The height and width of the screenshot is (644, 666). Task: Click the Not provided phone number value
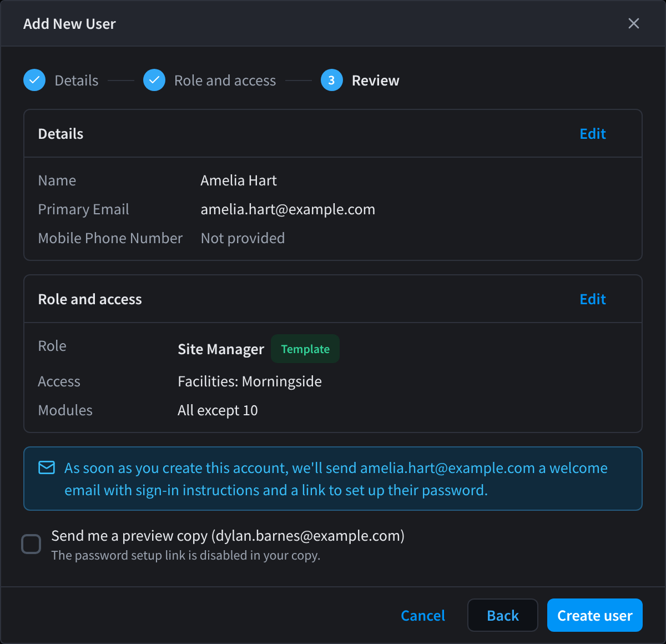tap(243, 238)
